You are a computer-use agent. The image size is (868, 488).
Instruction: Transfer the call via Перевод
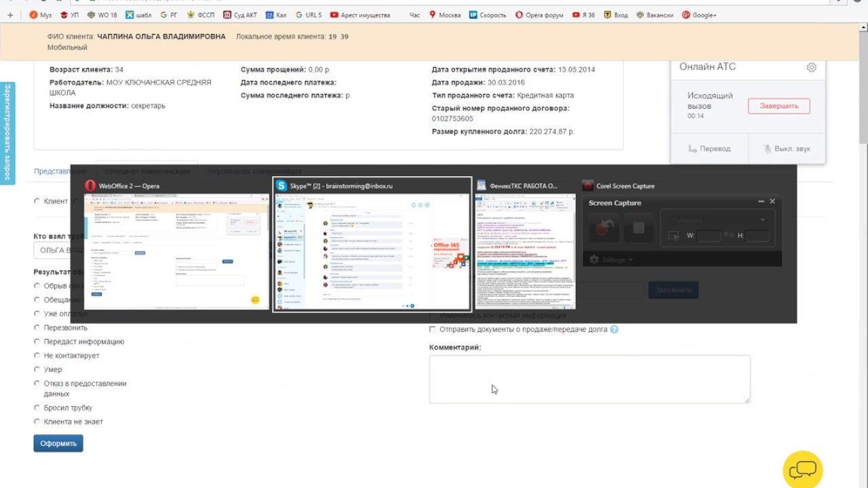(709, 148)
